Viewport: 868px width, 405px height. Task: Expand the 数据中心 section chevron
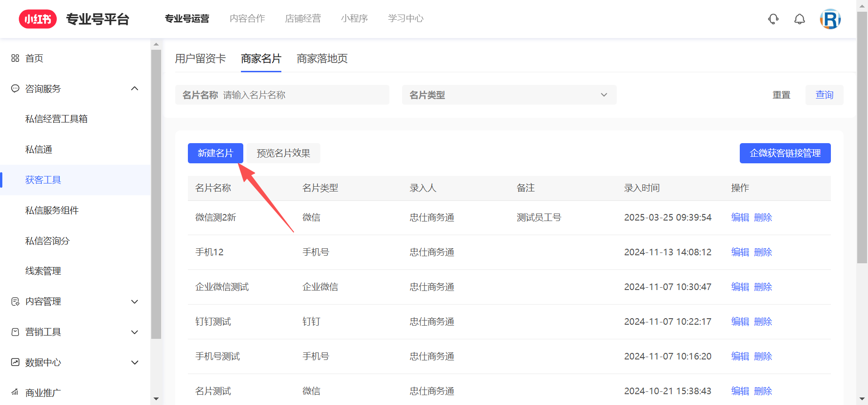(x=135, y=362)
